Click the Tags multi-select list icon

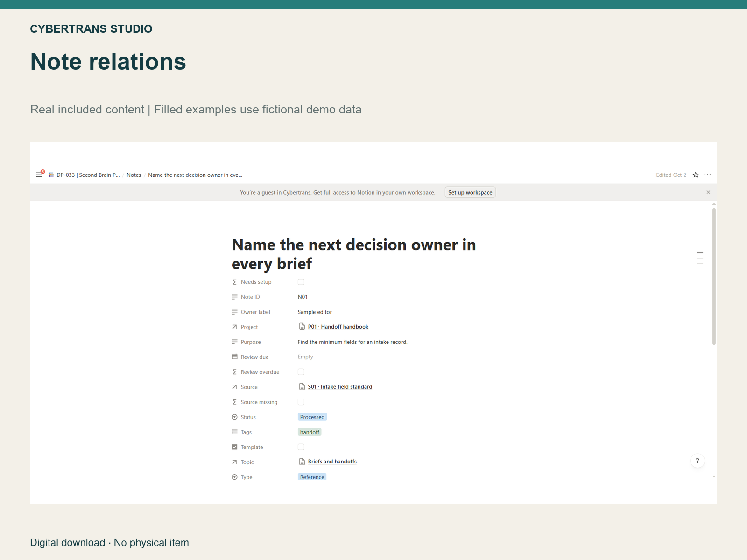(234, 432)
